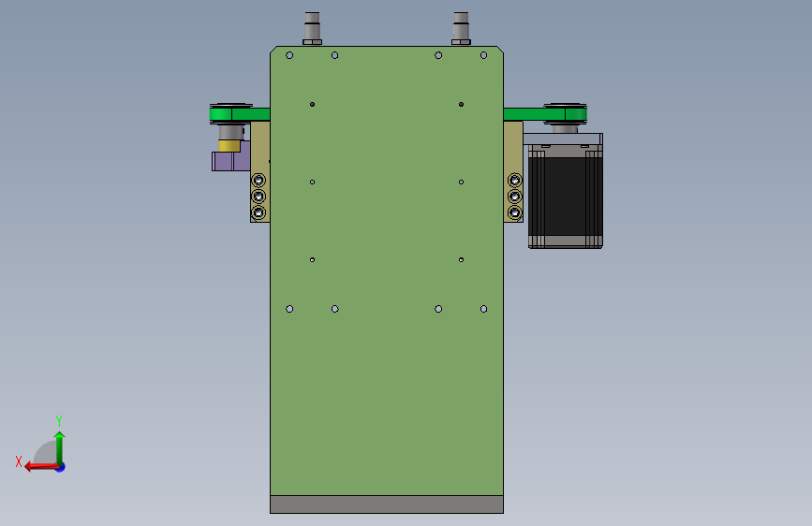Select the purple block on the left

(231, 161)
